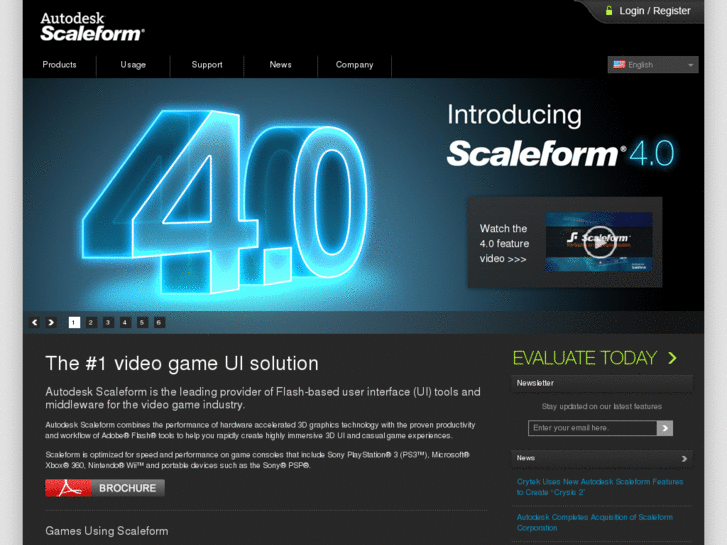Select slide 4 in the carousel
The width and height of the screenshot is (727, 545).
tap(125, 322)
